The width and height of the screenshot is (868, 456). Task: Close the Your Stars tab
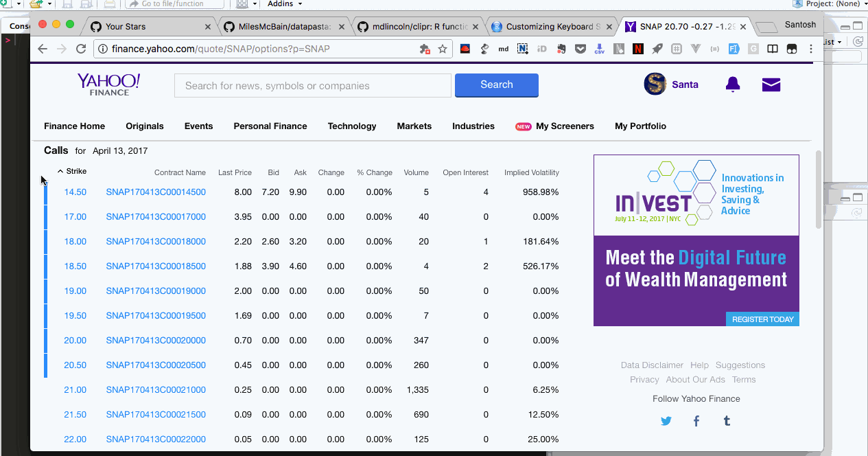[x=208, y=27]
